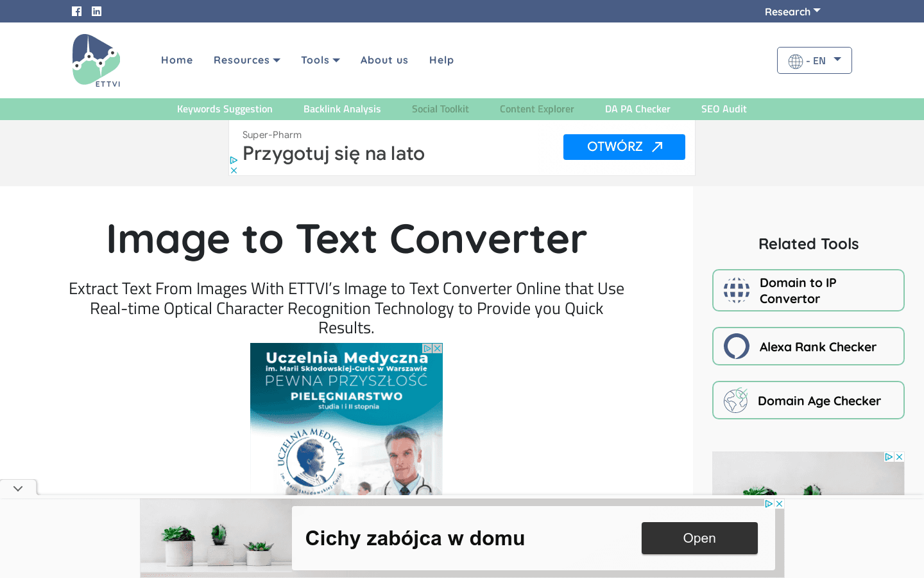The height and width of the screenshot is (578, 924).
Task: Click the OTWÓRZ ad button
Action: click(624, 147)
